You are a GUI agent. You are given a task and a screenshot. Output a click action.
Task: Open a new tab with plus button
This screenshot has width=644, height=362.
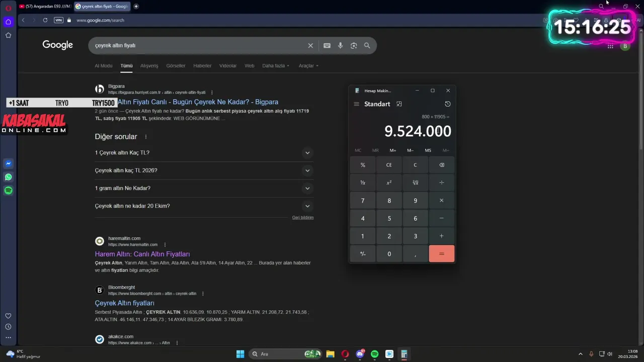click(136, 7)
